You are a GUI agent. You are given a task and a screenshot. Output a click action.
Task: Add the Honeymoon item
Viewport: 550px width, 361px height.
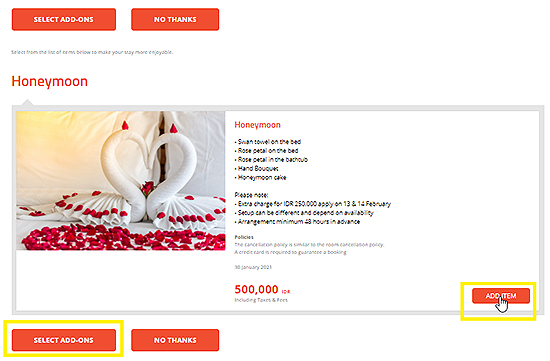[501, 296]
